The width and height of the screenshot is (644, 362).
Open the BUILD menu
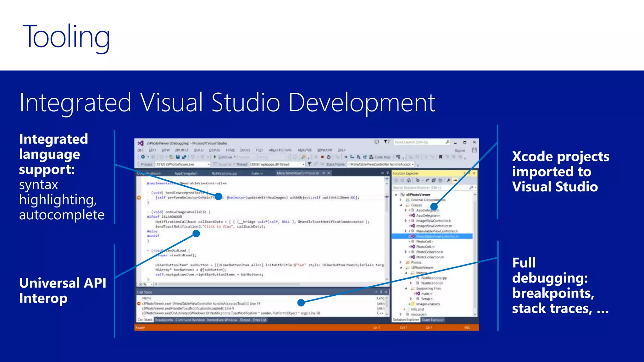[199, 150]
